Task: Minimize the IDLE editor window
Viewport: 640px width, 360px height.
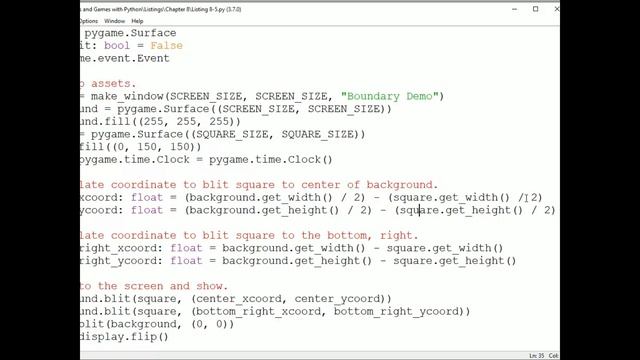Action: 514,9
